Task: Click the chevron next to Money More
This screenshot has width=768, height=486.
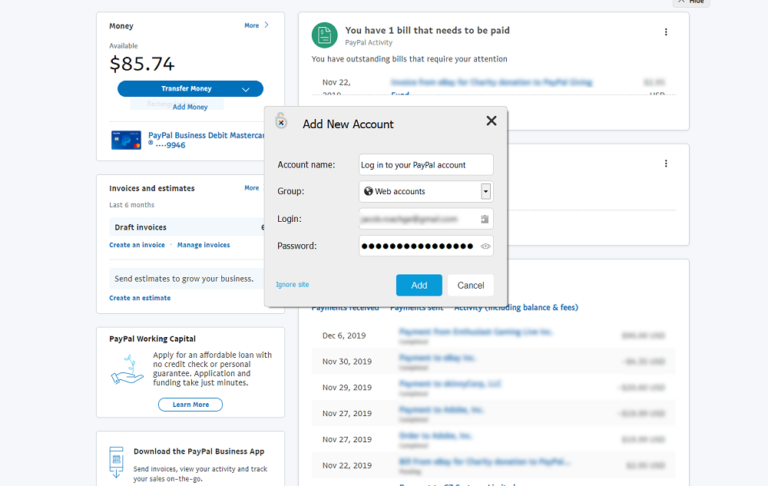Action: tap(266, 25)
